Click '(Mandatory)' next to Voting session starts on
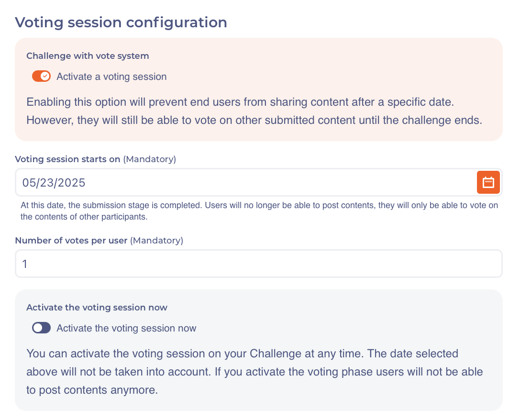Viewport: 531px width, 420px height. click(150, 159)
